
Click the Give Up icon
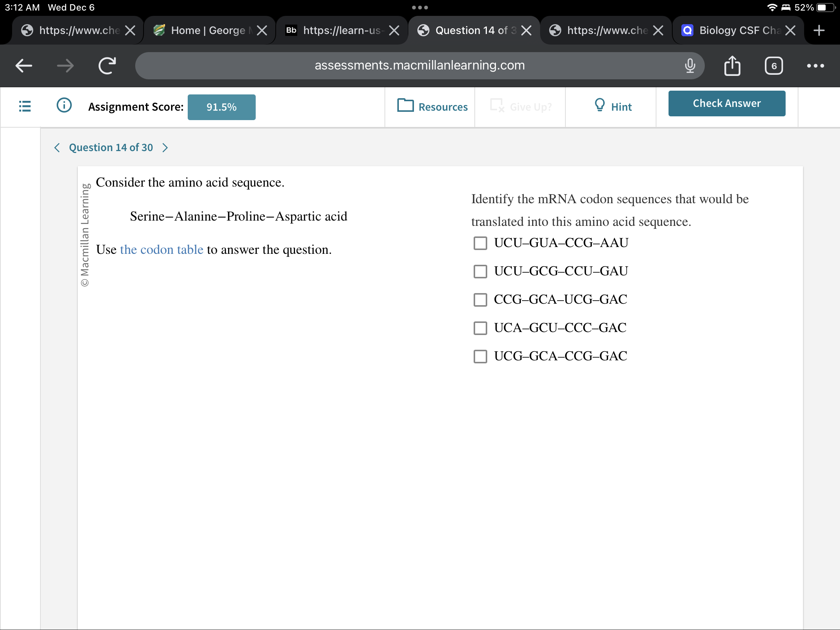pyautogui.click(x=497, y=107)
